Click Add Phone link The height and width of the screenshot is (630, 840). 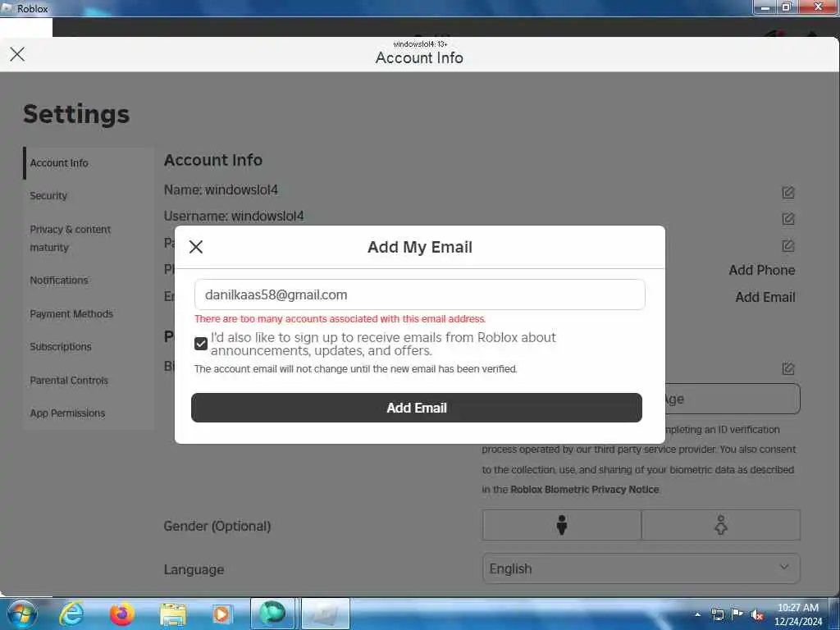pyautogui.click(x=761, y=270)
